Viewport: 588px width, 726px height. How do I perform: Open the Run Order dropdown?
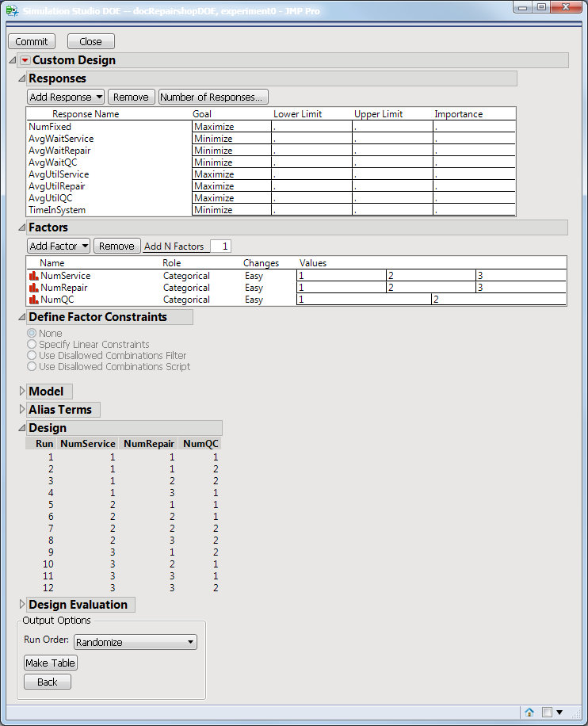point(135,642)
